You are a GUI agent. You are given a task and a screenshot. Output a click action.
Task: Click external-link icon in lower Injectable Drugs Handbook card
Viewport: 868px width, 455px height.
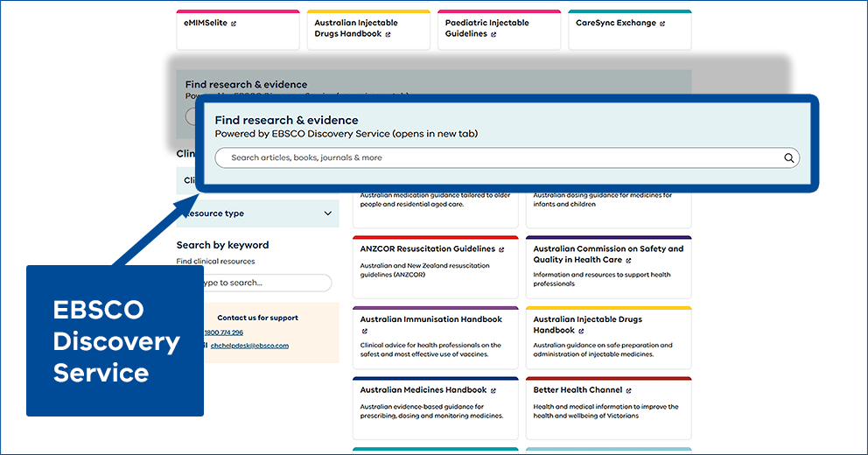581,331
